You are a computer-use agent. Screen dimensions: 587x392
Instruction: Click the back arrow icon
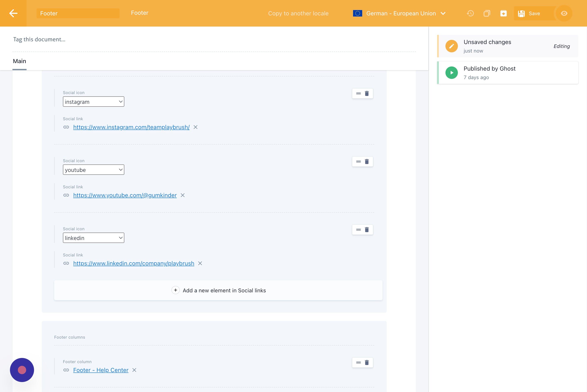click(x=13, y=13)
